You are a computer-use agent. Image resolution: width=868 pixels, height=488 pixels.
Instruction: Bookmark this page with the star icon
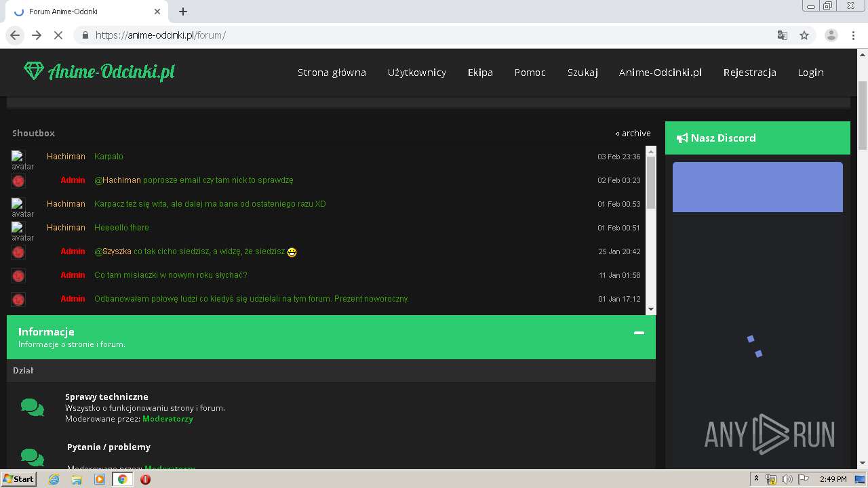[x=804, y=35]
